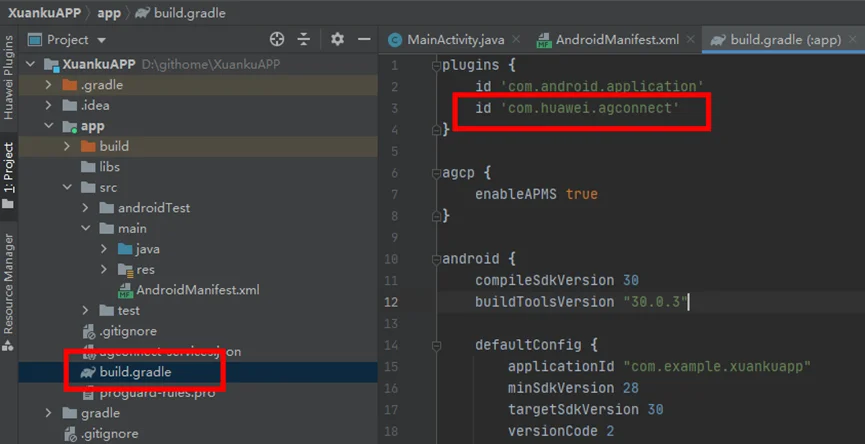
Task: Expand the java source folder
Action: tap(104, 249)
